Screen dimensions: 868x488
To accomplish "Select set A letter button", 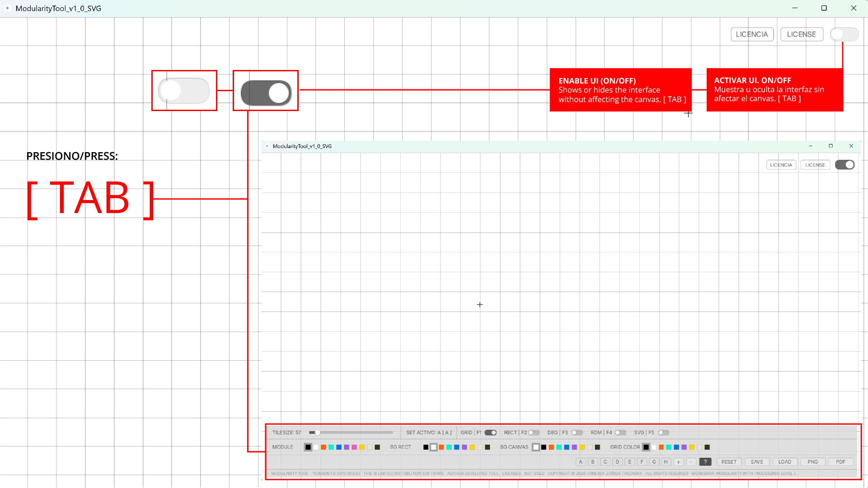I will 581,462.
